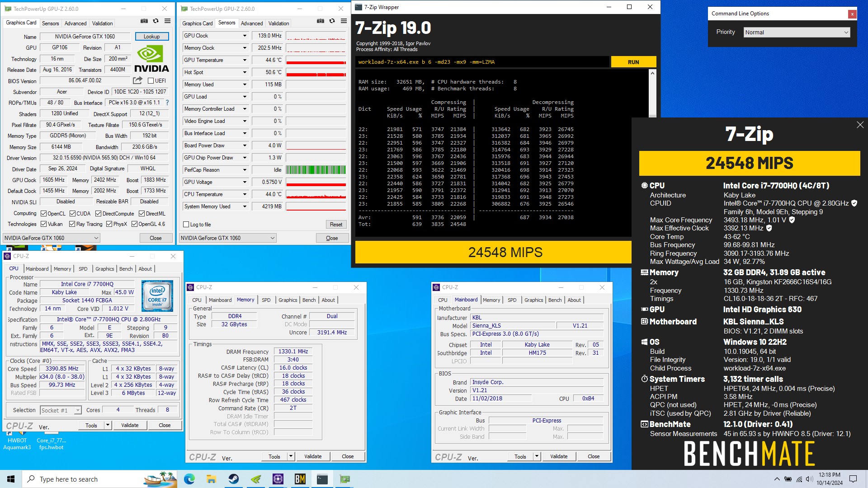
Task: Click 7-Zip Wrapper output scrollbar up arrow
Action: click(x=652, y=73)
